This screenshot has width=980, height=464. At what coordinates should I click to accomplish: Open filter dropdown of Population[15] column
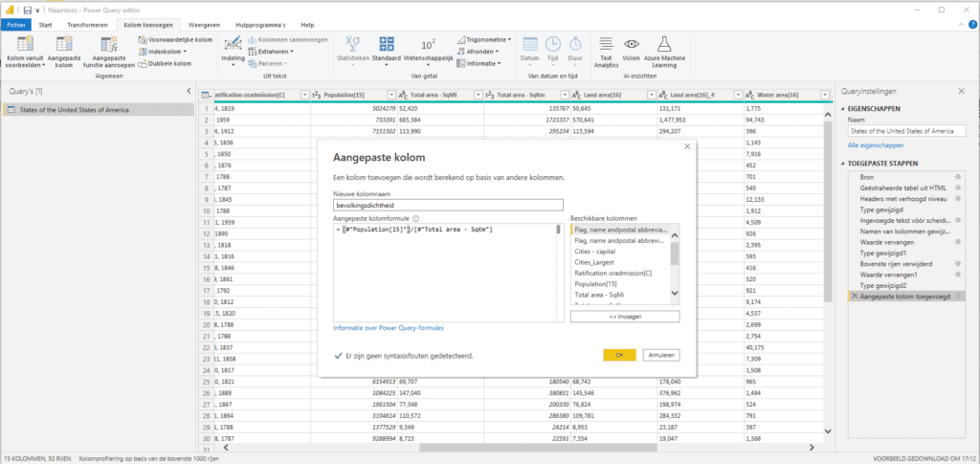click(391, 96)
